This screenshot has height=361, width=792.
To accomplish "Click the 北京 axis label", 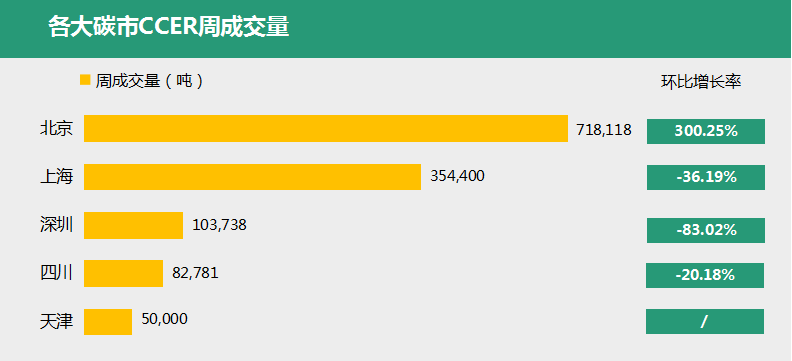I will [x=57, y=129].
